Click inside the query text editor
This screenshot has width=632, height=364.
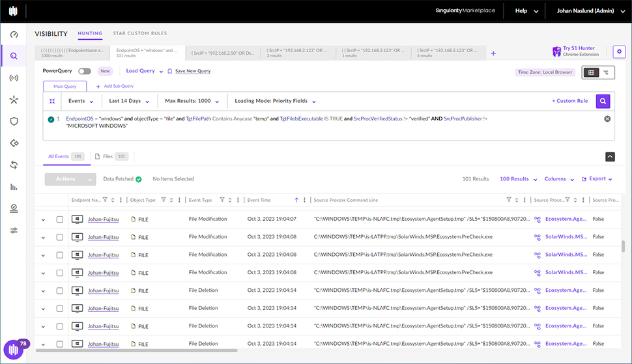[328, 126]
